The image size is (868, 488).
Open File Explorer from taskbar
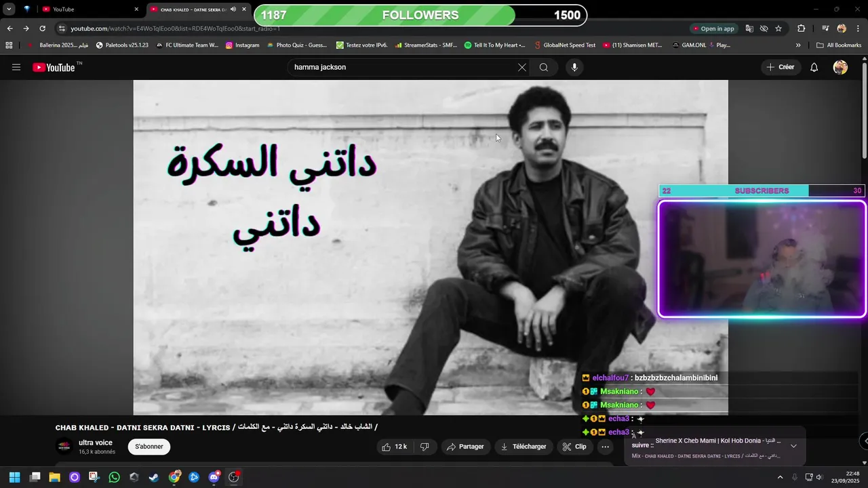(x=54, y=477)
